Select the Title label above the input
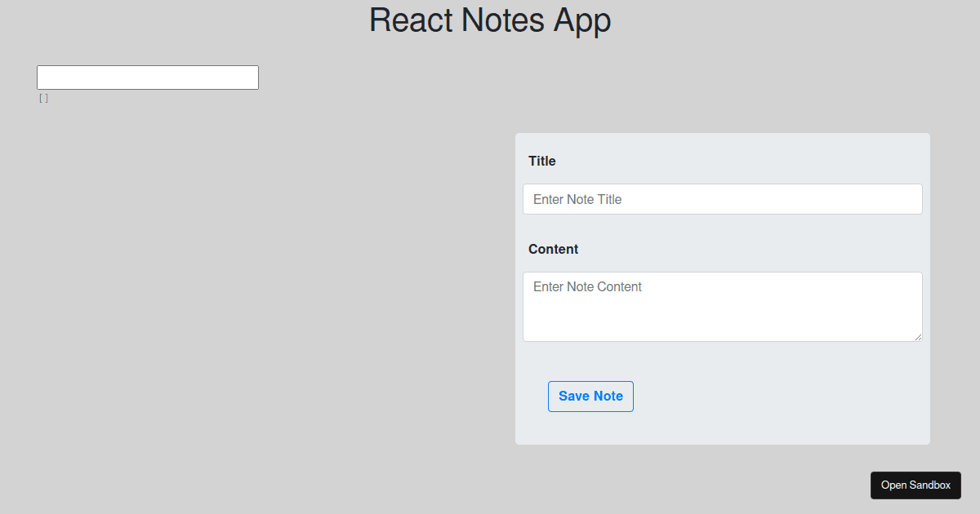This screenshot has width=980, height=514. [541, 161]
